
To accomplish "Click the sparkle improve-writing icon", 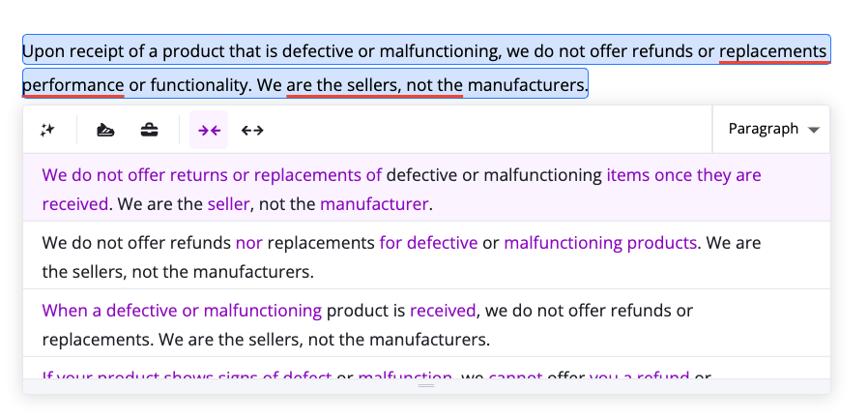I will point(47,130).
